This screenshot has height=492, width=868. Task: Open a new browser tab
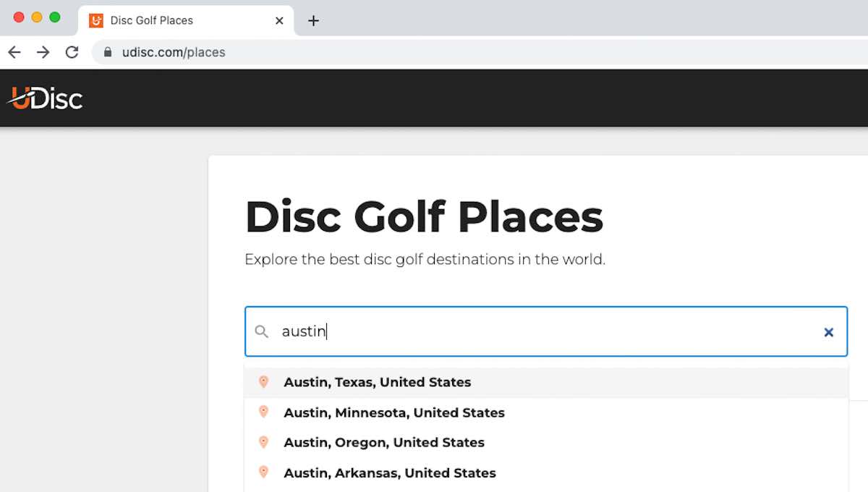tap(313, 20)
